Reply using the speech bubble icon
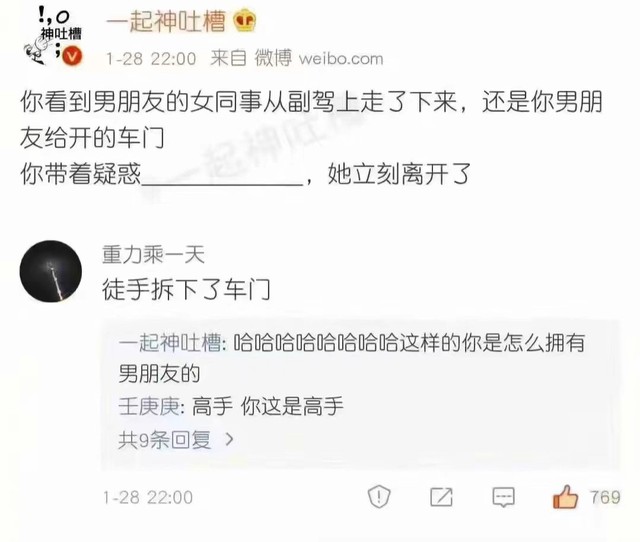This screenshot has width=640, height=542. click(504, 497)
